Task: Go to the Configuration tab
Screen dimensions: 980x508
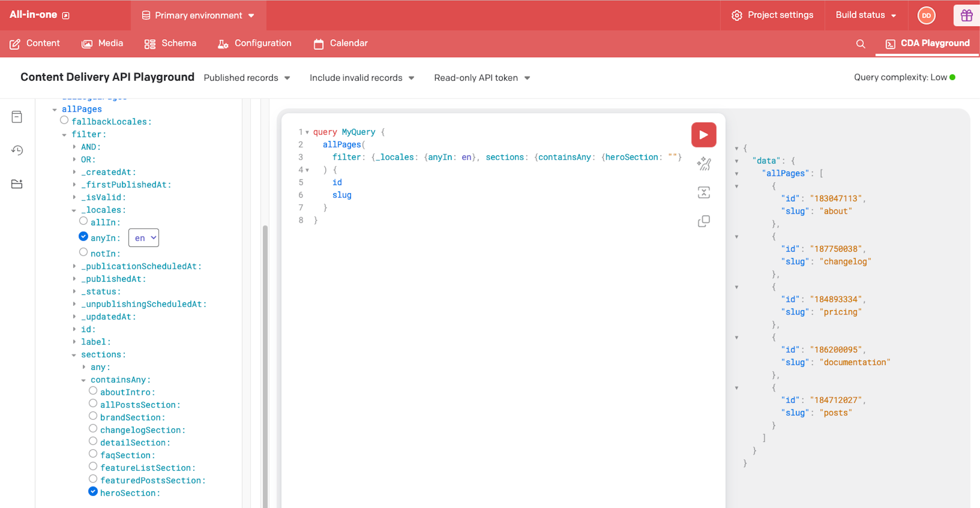Action: [x=255, y=44]
